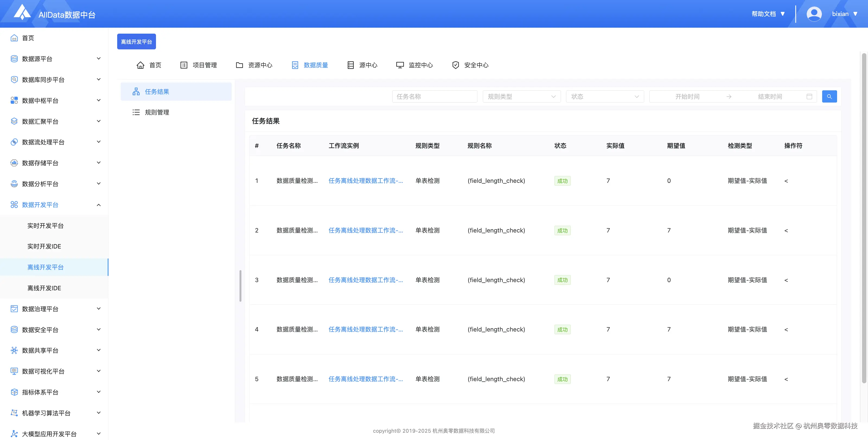Click the 数据汇聚平台 layers icon

pyautogui.click(x=14, y=121)
